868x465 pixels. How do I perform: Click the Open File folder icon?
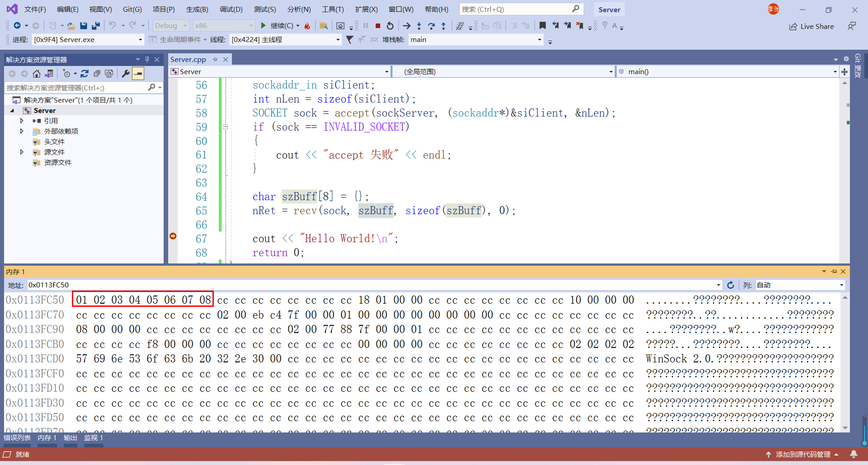[x=71, y=26]
